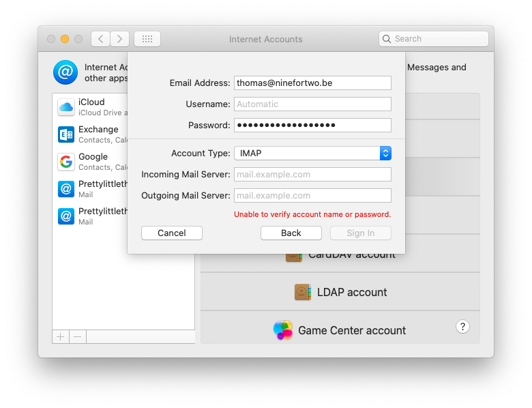Click Internet Accounts window title

tap(266, 40)
